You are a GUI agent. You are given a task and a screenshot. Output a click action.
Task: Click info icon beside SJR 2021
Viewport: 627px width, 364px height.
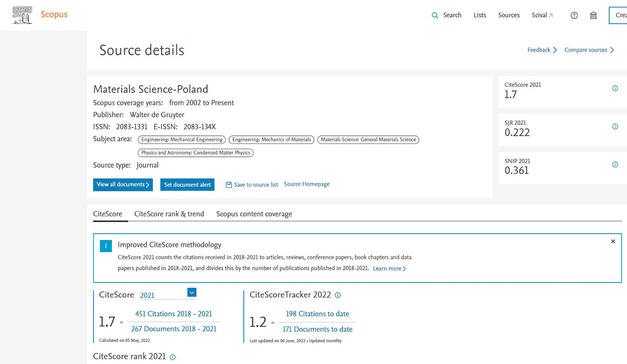click(x=615, y=126)
